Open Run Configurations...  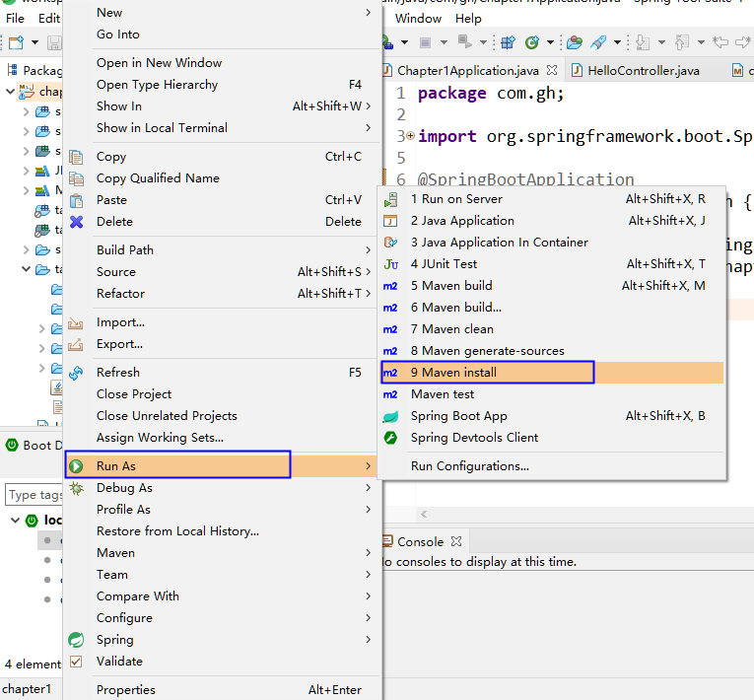click(470, 466)
